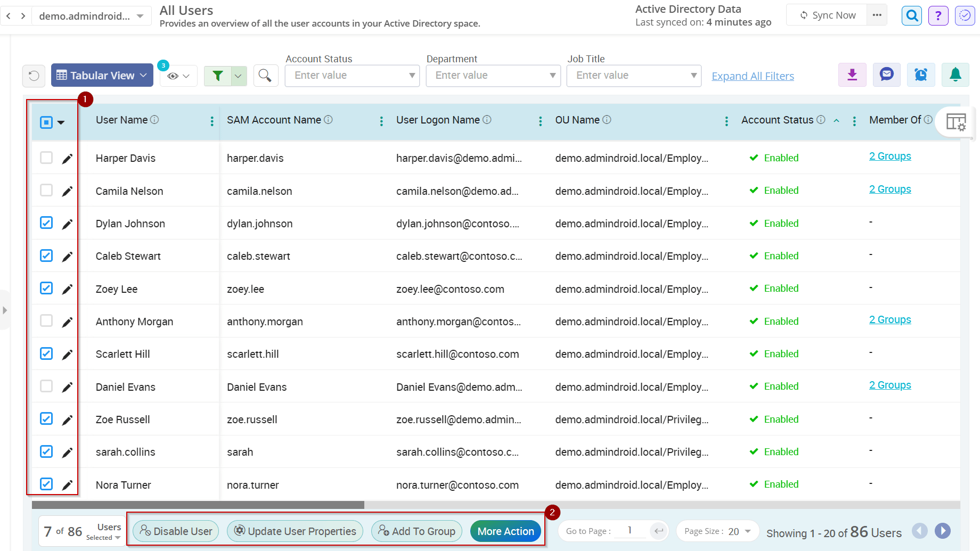The width and height of the screenshot is (980, 551).
Task: Click pencil icon for Dylan Johnson
Action: click(x=67, y=224)
